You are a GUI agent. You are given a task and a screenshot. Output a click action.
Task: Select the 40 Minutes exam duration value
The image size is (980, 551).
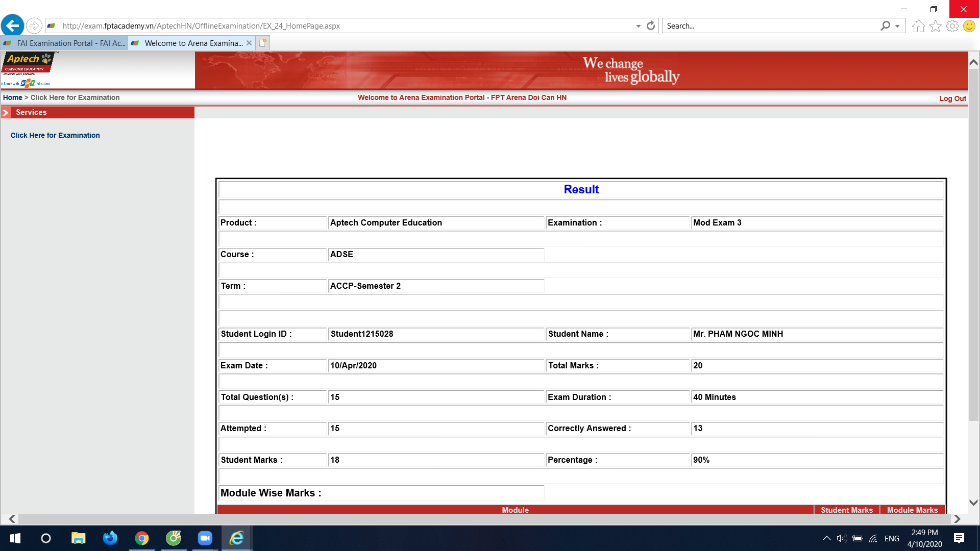(714, 397)
